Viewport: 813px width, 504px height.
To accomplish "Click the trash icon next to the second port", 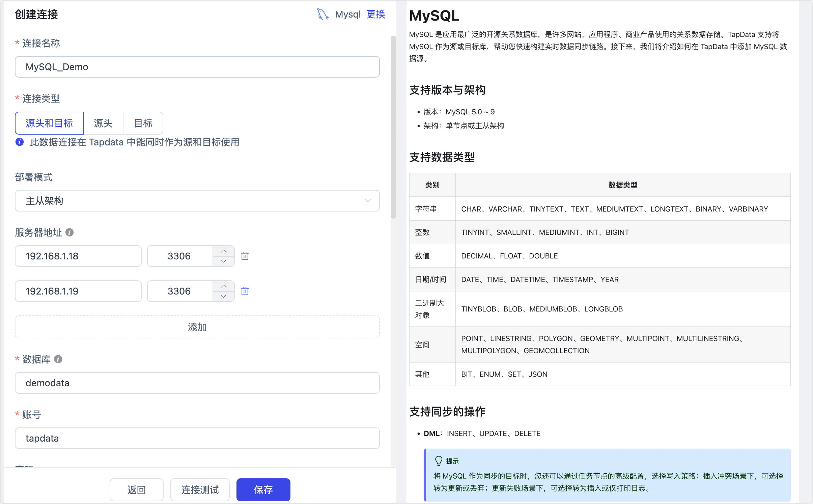I will [x=245, y=291].
